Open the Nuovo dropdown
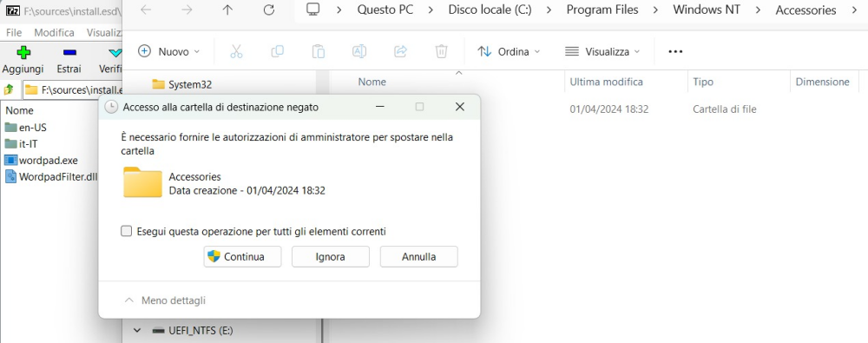 [x=169, y=51]
